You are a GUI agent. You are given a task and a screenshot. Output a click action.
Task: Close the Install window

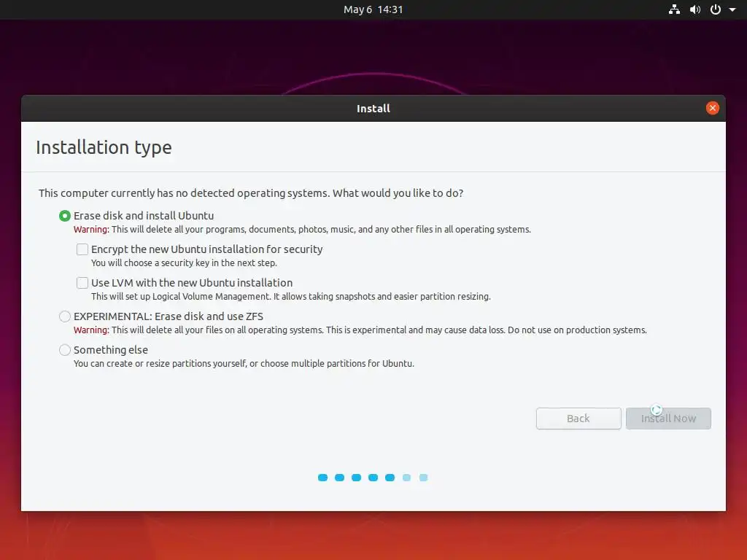(x=712, y=108)
